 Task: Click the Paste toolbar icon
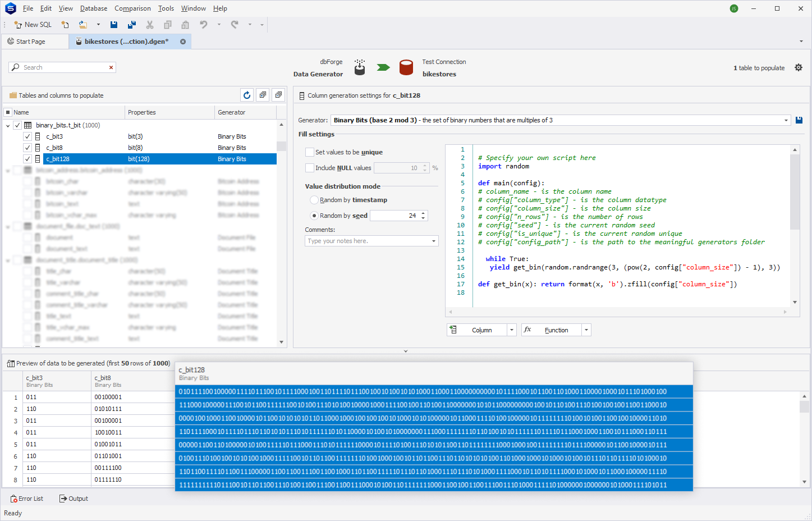click(185, 25)
